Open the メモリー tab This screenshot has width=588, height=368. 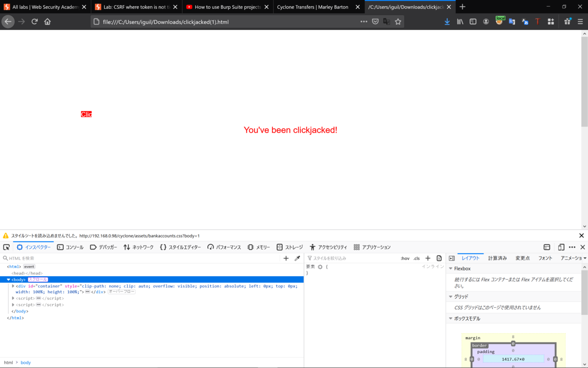pyautogui.click(x=259, y=247)
